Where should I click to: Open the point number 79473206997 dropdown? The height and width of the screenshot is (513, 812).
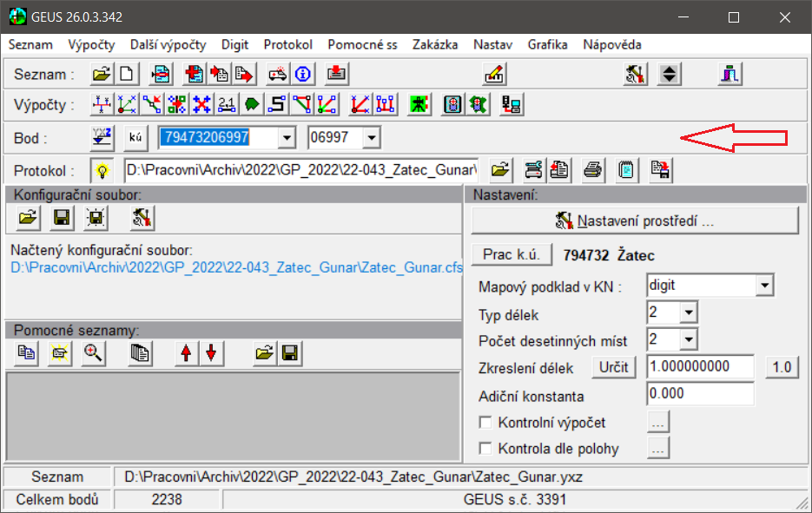coord(287,137)
